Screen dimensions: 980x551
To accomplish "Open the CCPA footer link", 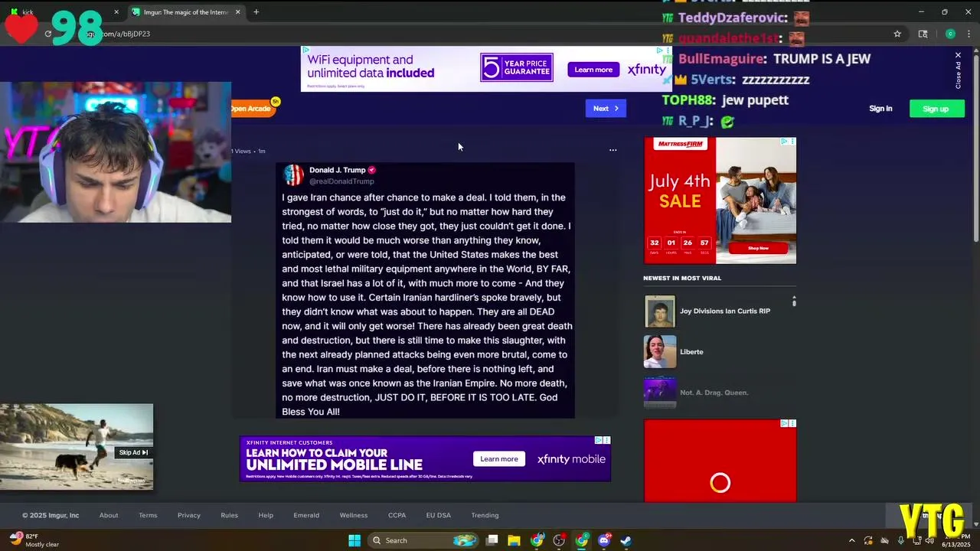I will [397, 515].
